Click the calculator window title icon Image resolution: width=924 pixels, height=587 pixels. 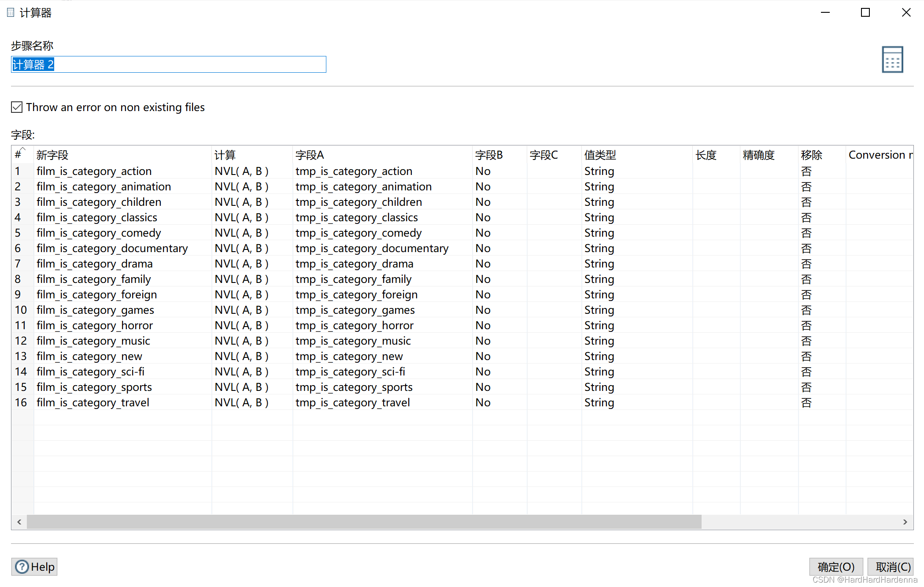coord(11,13)
